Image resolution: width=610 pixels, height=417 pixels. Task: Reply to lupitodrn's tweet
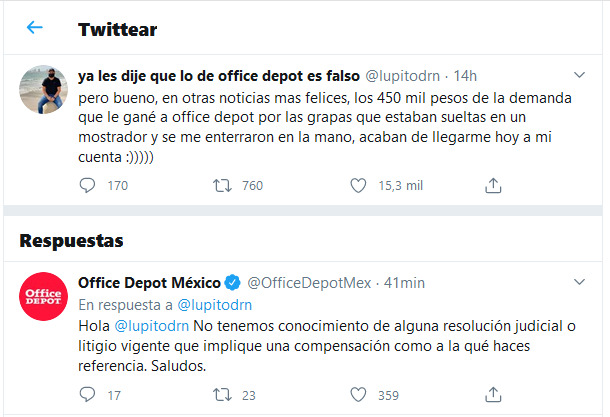[x=87, y=185]
